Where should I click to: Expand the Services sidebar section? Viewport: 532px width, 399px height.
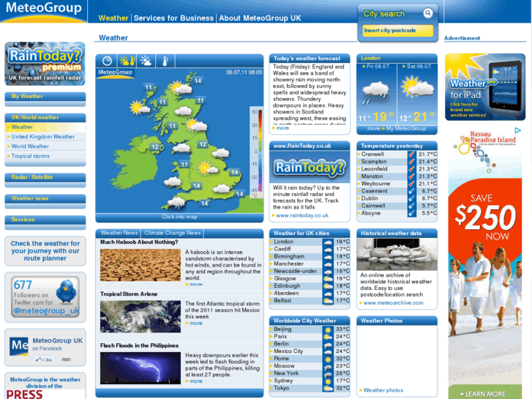click(x=45, y=220)
